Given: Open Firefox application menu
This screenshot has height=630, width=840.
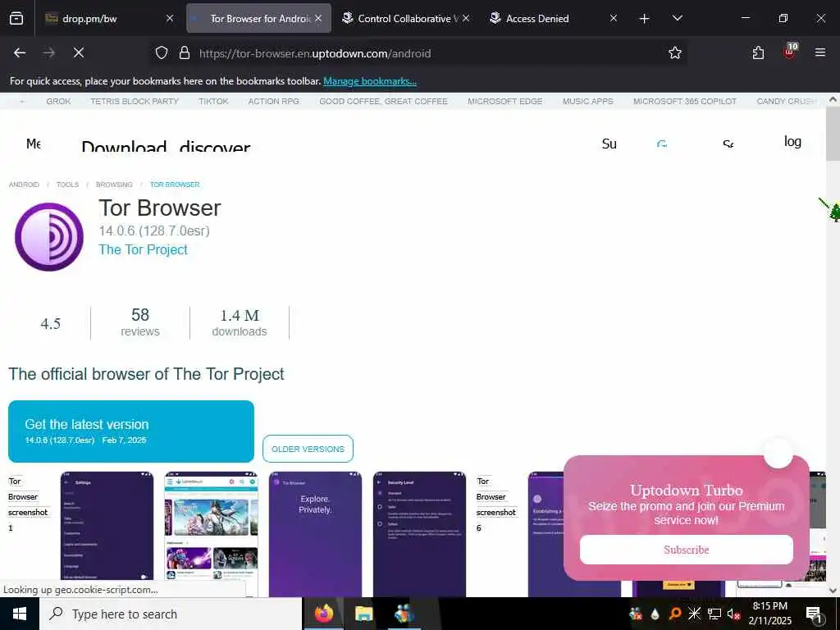Looking at the screenshot, I should (819, 52).
